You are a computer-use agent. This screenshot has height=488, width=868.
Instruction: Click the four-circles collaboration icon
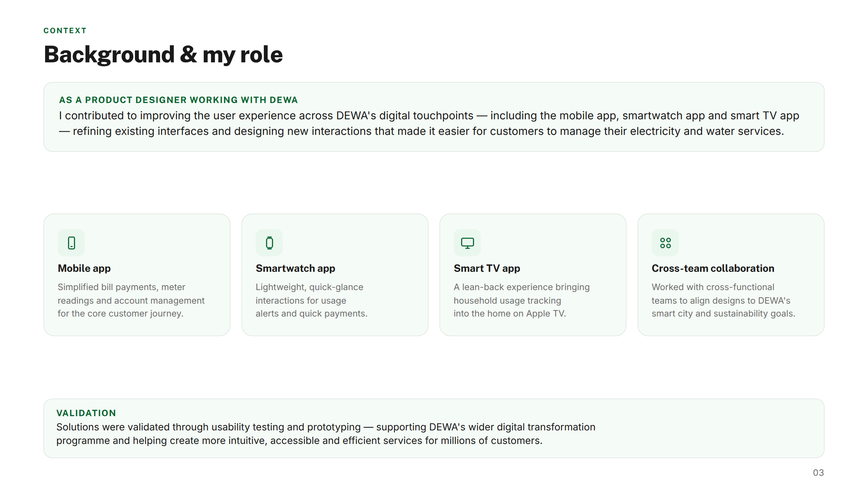click(665, 243)
